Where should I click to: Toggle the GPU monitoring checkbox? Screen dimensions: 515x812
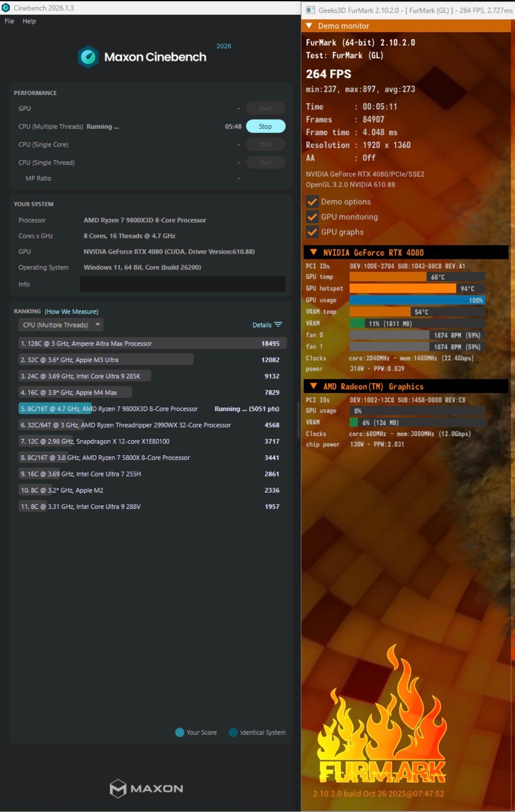pos(312,217)
